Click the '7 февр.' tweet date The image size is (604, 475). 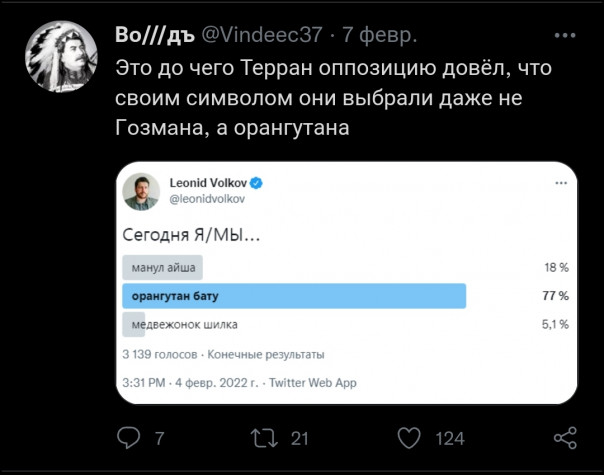tap(380, 35)
